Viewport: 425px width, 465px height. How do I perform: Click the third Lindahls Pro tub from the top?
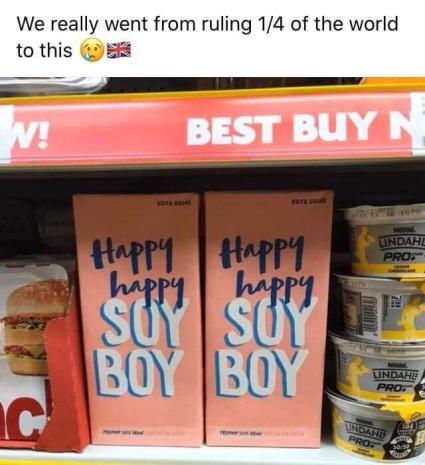click(x=377, y=367)
